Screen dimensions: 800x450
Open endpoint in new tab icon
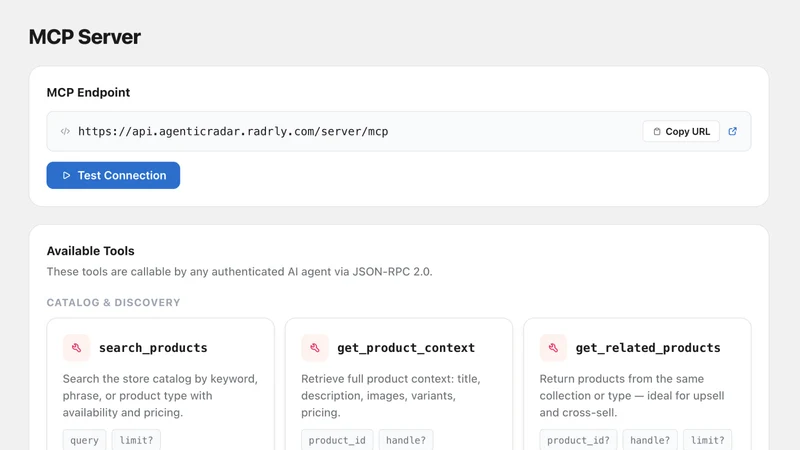tap(733, 131)
